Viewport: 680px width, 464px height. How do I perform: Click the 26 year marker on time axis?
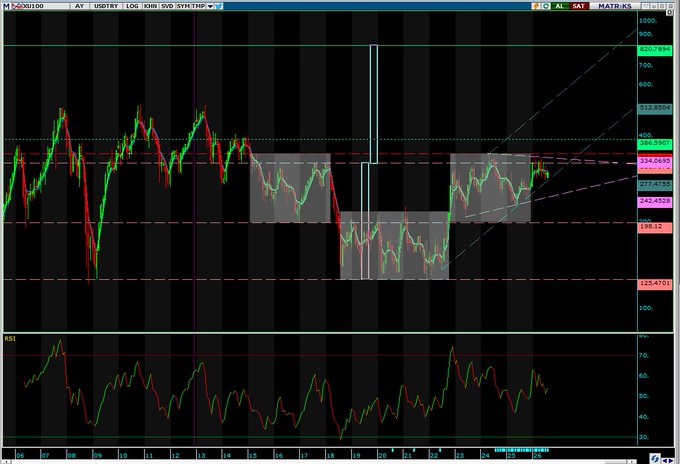(x=537, y=455)
